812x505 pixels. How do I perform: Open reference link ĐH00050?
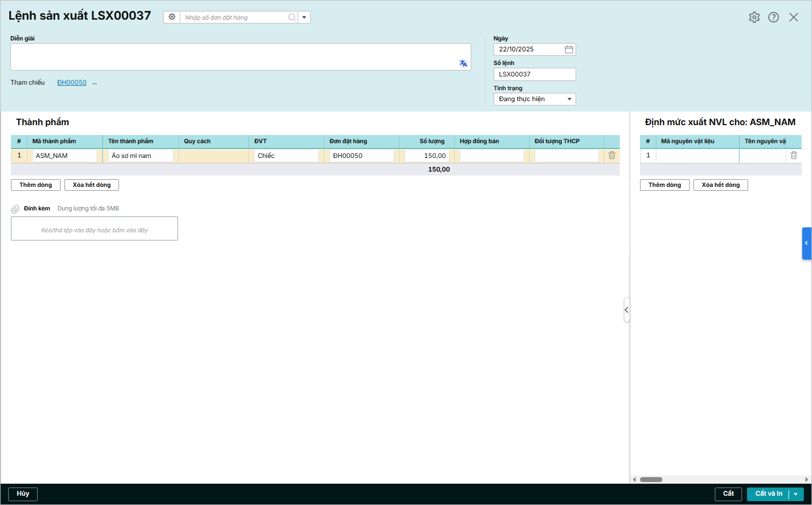pyautogui.click(x=72, y=83)
